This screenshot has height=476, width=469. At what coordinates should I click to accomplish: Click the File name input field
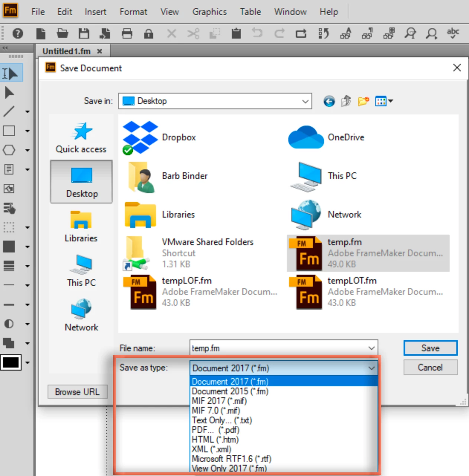[x=279, y=348]
